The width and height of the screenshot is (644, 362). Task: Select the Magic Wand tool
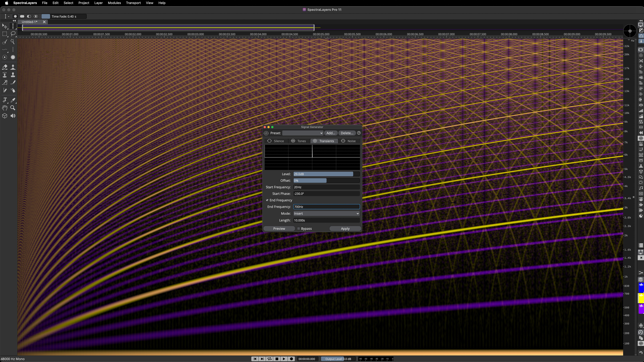pos(13,42)
